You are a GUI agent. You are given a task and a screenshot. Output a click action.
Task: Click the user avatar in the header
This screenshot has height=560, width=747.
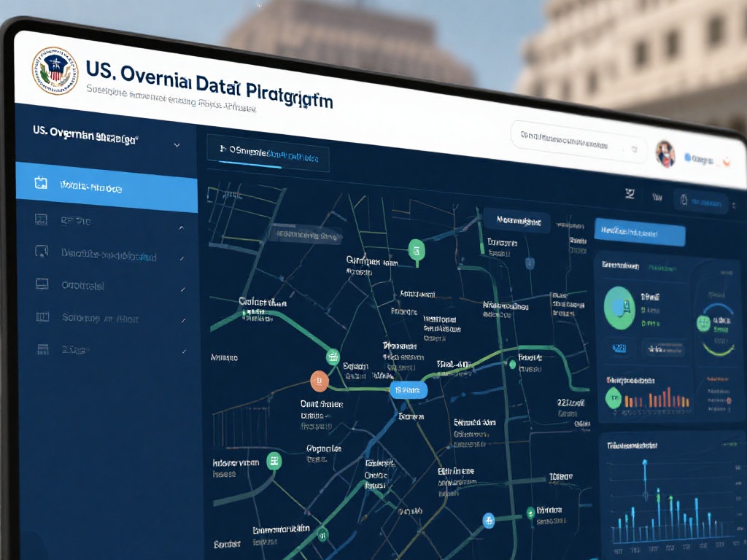click(x=665, y=153)
